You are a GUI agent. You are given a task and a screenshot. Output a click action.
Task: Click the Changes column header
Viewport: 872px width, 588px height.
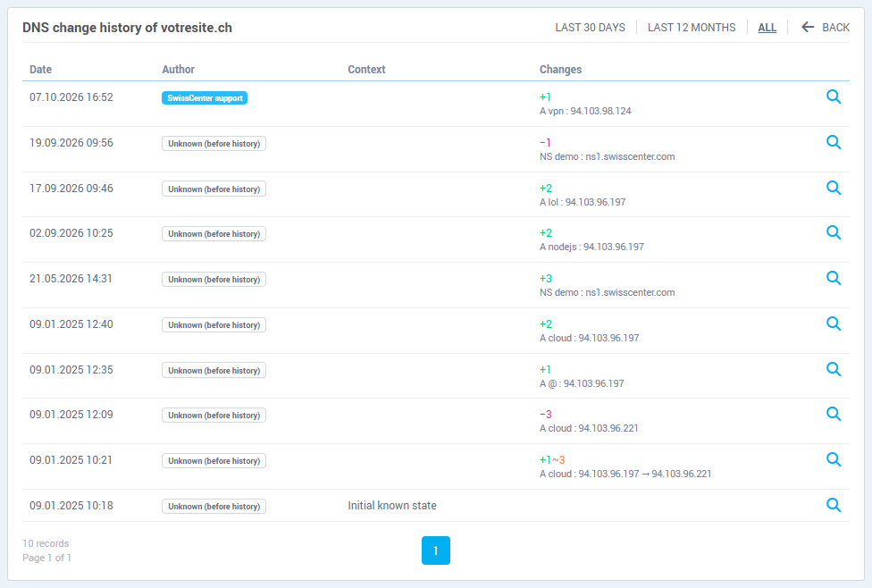[560, 70]
